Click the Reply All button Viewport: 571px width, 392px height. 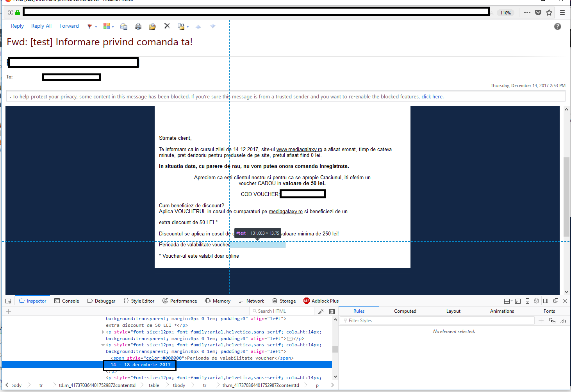(41, 26)
